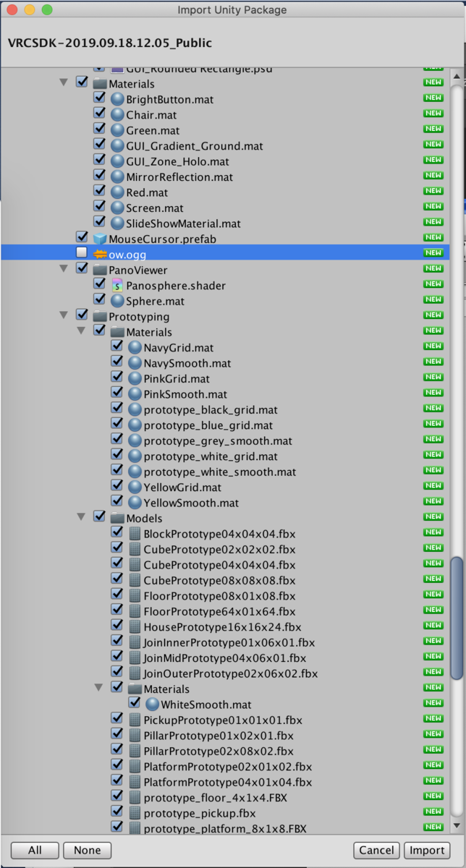
Task: Click the BrightButton.mat material sphere icon
Action: pos(117,99)
